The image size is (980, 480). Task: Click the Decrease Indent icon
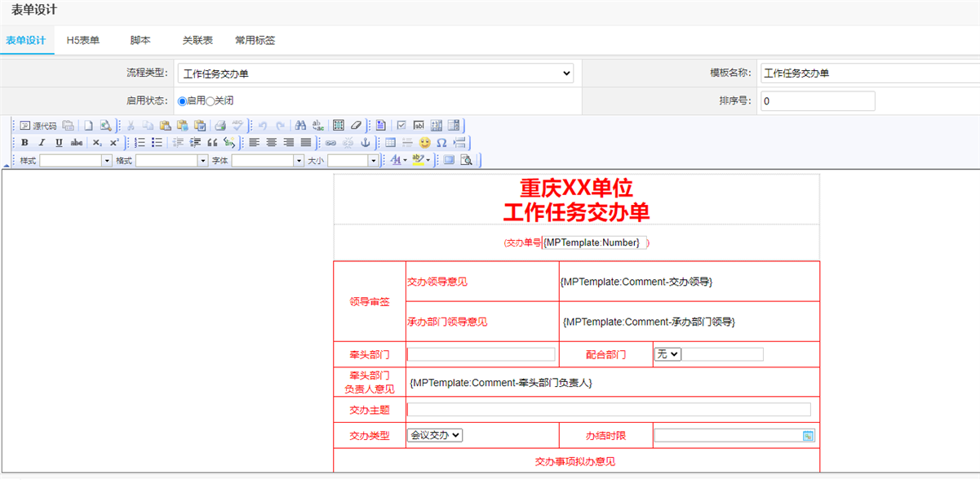[x=178, y=142]
